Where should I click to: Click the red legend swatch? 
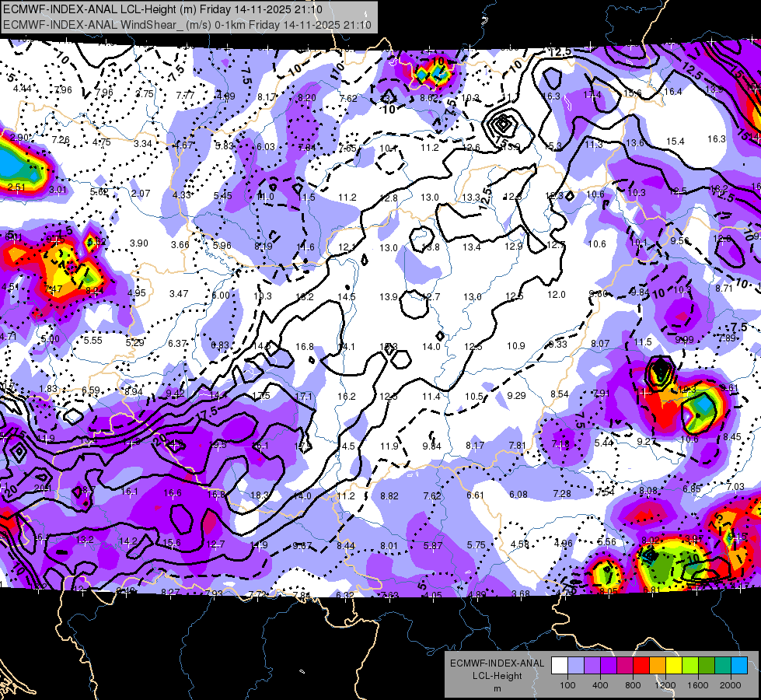coord(641,666)
